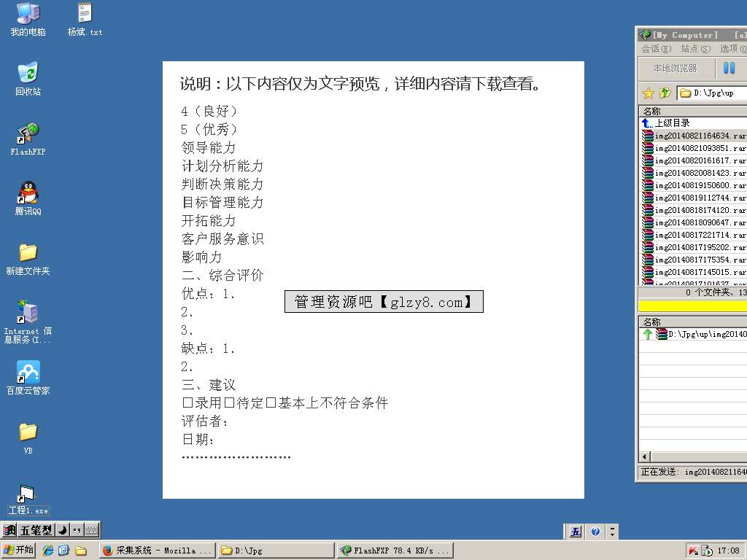Open the 腾讯QQ penguin shortcut
Viewport: 747px width, 560px height.
(x=28, y=198)
